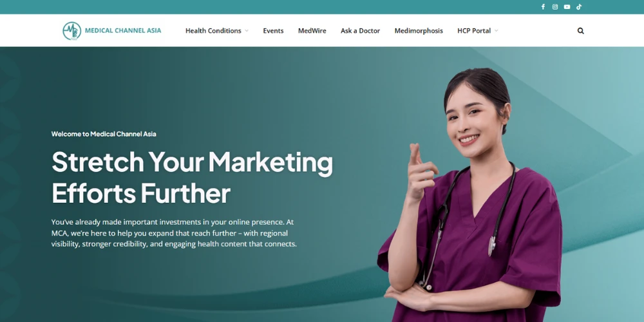Click the Medical Channel Asia logo emblem

[x=72, y=31]
